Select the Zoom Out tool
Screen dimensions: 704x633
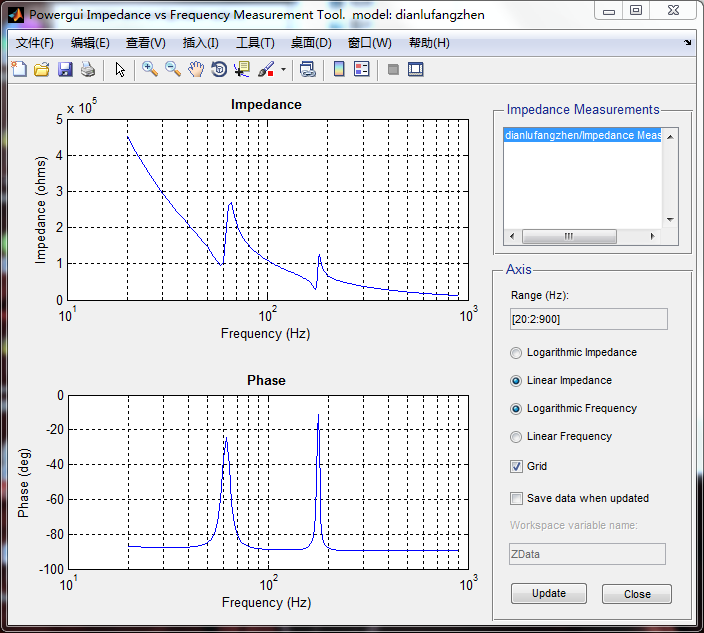[173, 69]
